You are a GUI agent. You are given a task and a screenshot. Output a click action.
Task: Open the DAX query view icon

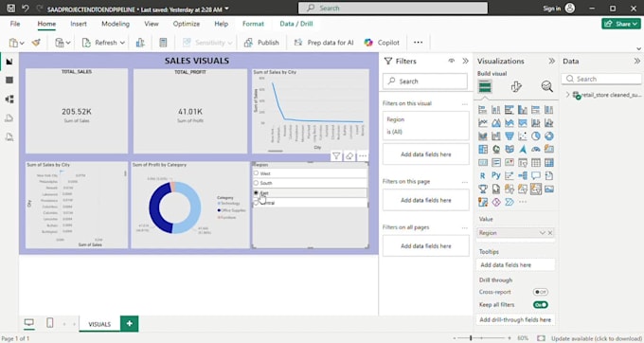[9, 118]
